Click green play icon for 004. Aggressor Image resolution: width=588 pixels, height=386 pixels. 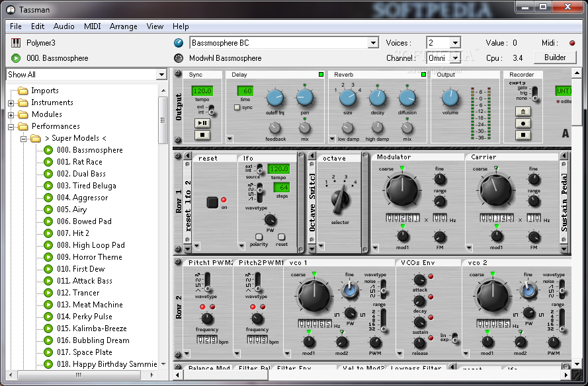tap(48, 198)
